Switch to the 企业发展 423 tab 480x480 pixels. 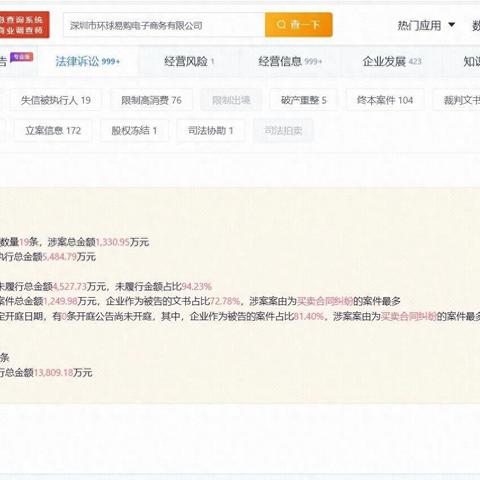click(x=392, y=61)
